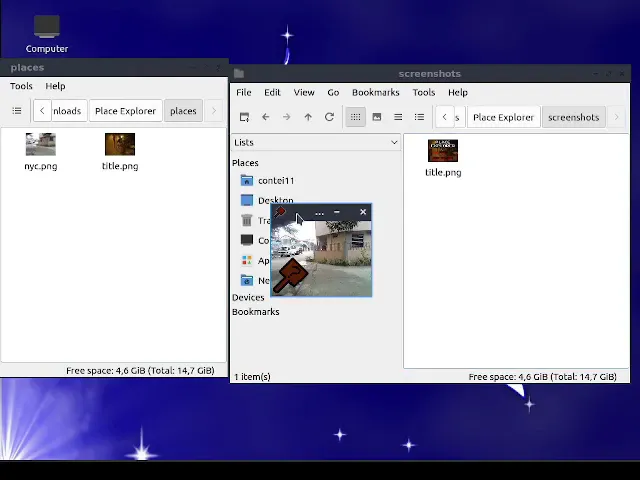
Task: Reload the screenshots folder
Action: click(x=329, y=117)
